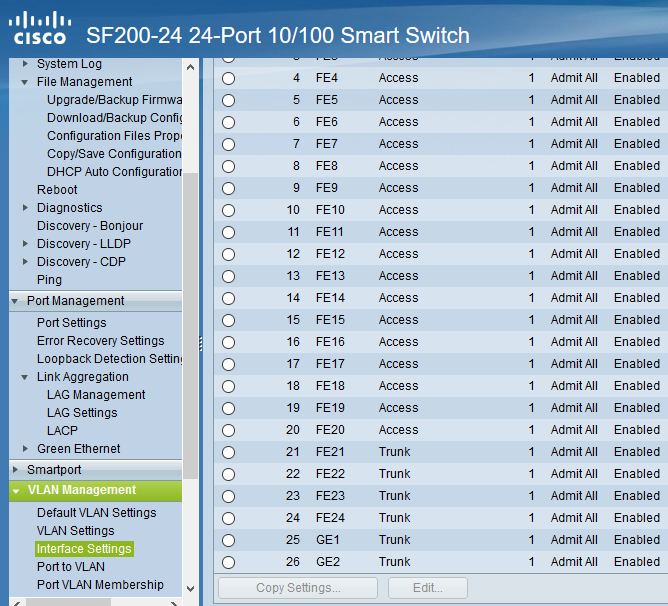Select the radio button for GE1
668x606 pixels.
229,540
